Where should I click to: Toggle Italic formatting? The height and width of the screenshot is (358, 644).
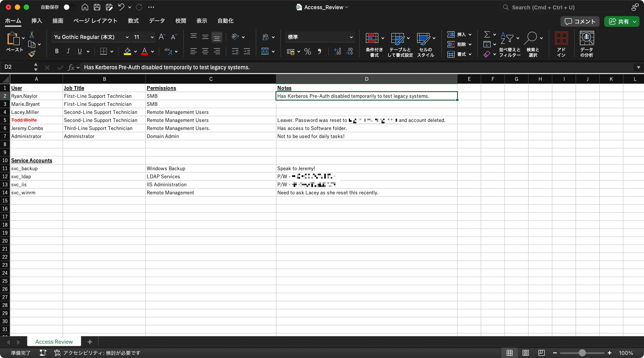(68, 51)
